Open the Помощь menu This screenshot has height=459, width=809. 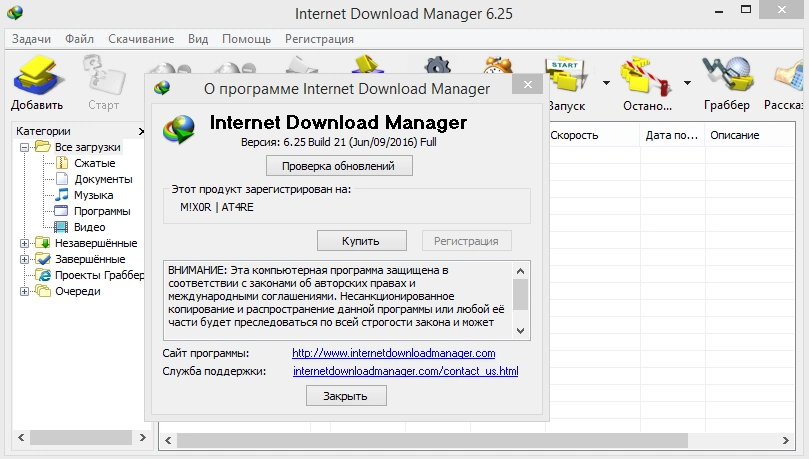point(246,39)
